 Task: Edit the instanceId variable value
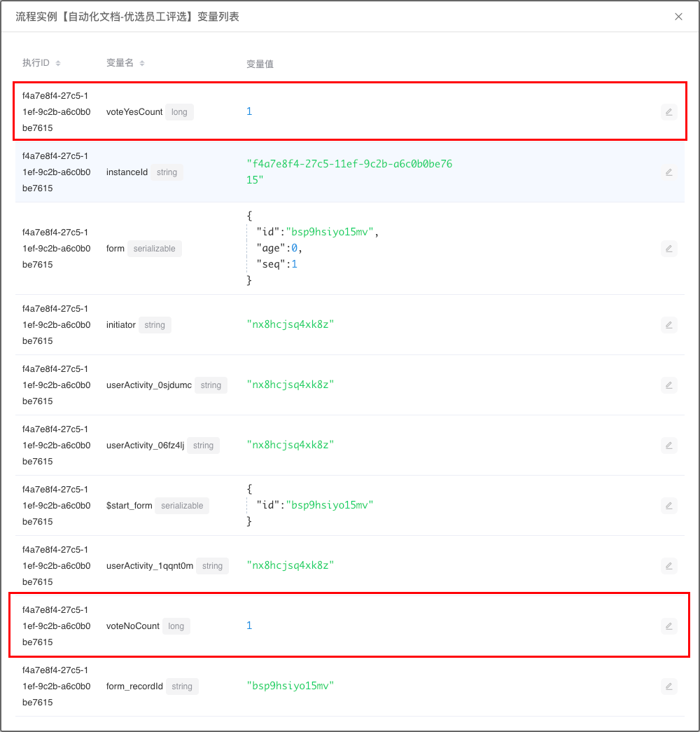(668, 172)
